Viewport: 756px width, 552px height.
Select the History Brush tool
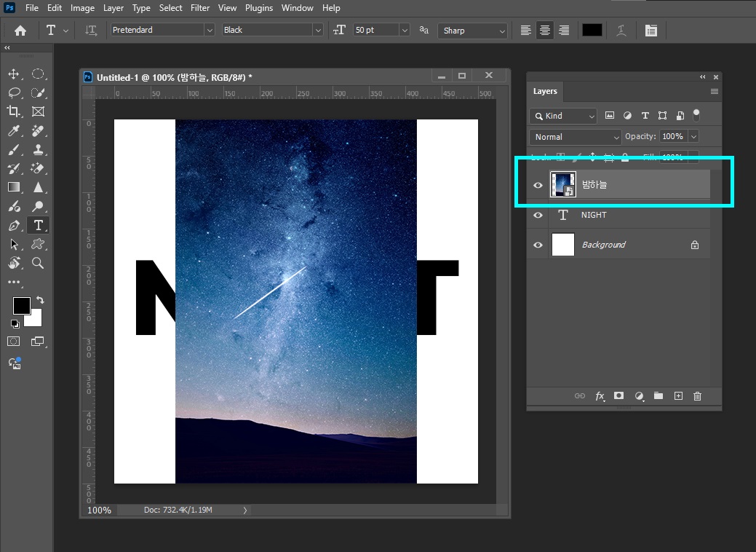14,168
